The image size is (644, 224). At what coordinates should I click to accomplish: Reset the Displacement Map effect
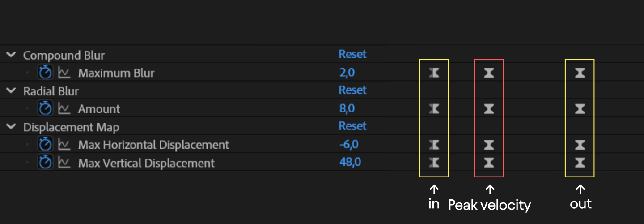[x=352, y=126]
